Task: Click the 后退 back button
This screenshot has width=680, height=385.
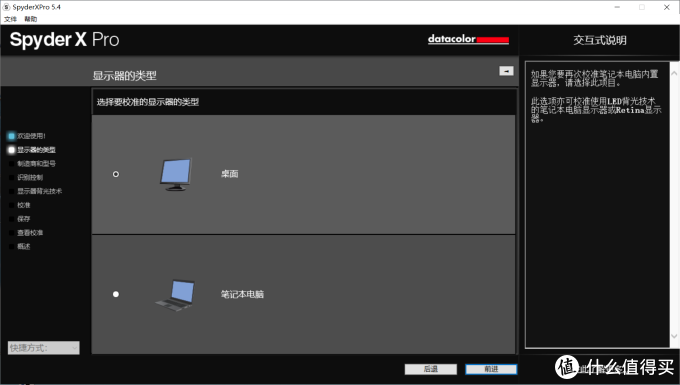Action: (431, 369)
